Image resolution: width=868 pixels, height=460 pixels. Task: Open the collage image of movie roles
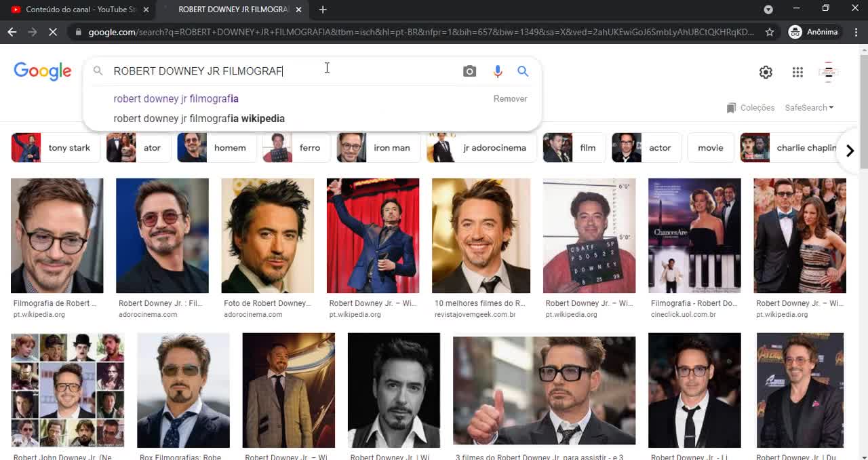click(x=67, y=390)
